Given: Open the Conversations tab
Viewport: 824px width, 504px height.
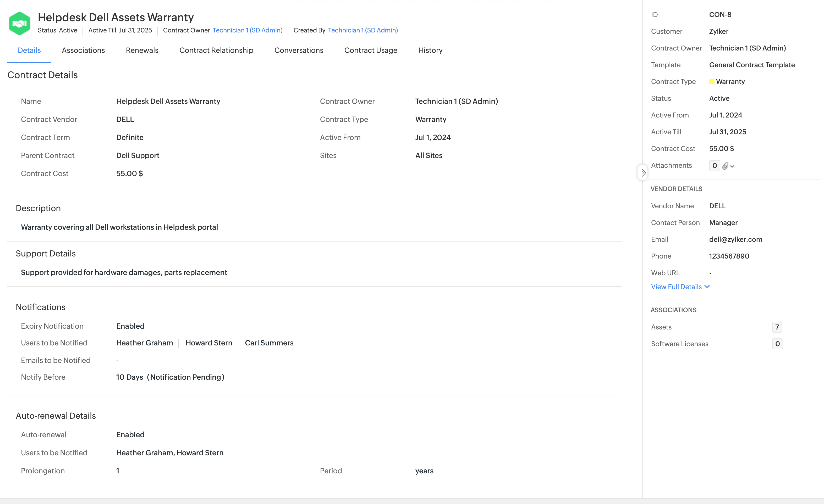Looking at the screenshot, I should (299, 50).
